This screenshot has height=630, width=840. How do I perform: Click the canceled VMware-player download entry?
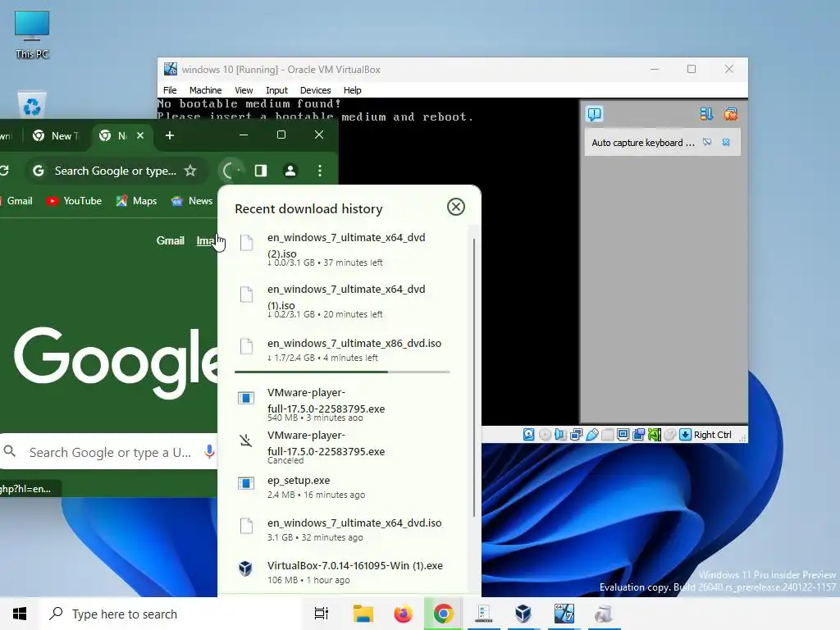pos(343,447)
